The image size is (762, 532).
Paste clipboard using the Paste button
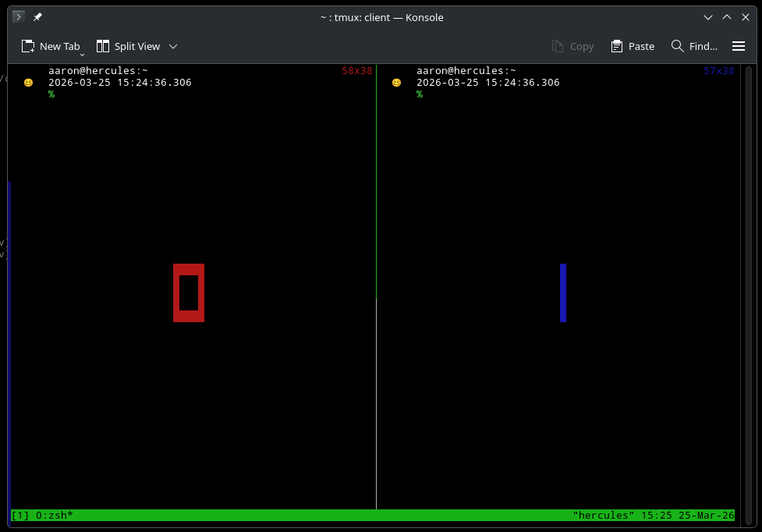pyautogui.click(x=633, y=47)
